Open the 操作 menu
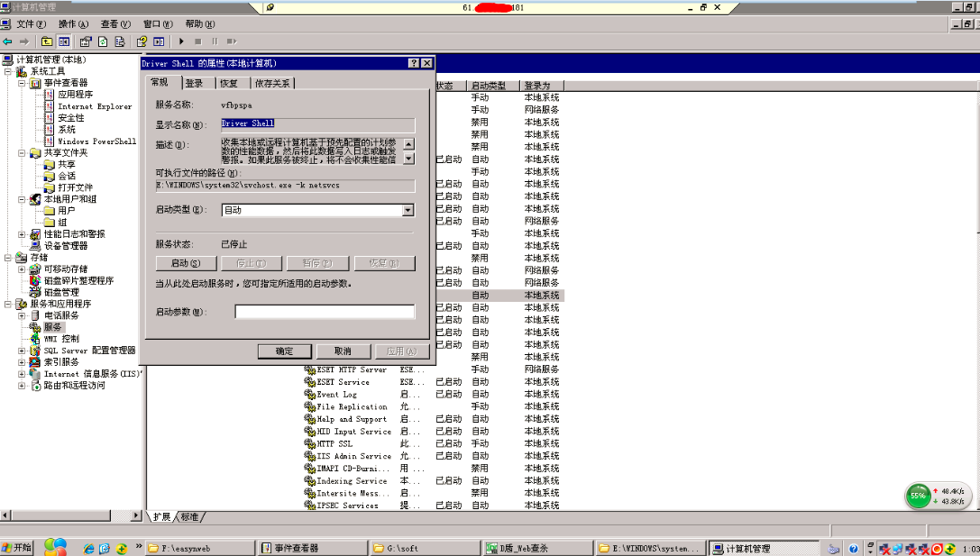Screen dimensions: 980x556 tap(73, 23)
